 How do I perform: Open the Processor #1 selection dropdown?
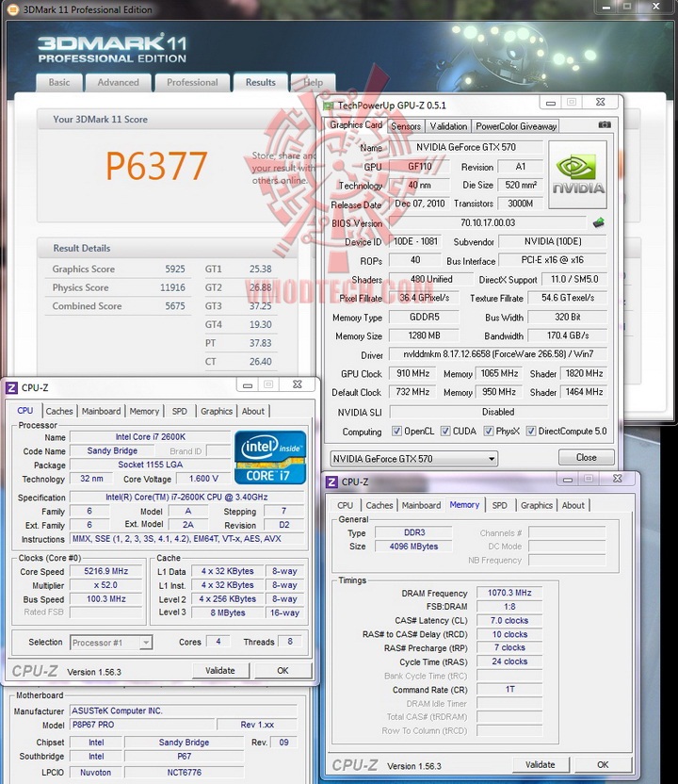(111, 643)
